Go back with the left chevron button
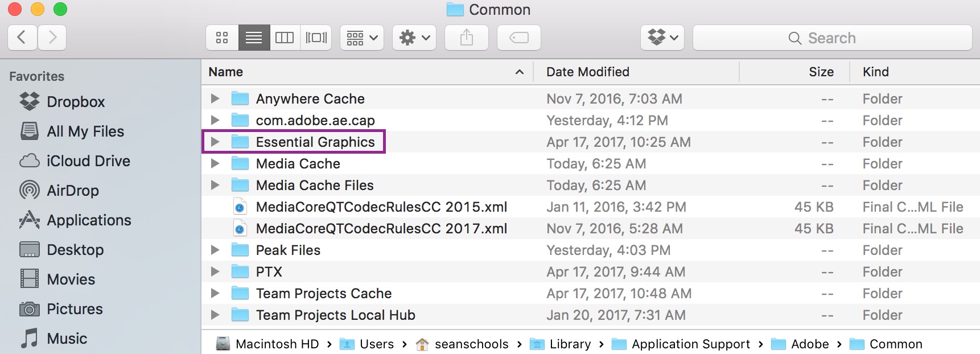The width and height of the screenshot is (980, 354). tap(23, 38)
